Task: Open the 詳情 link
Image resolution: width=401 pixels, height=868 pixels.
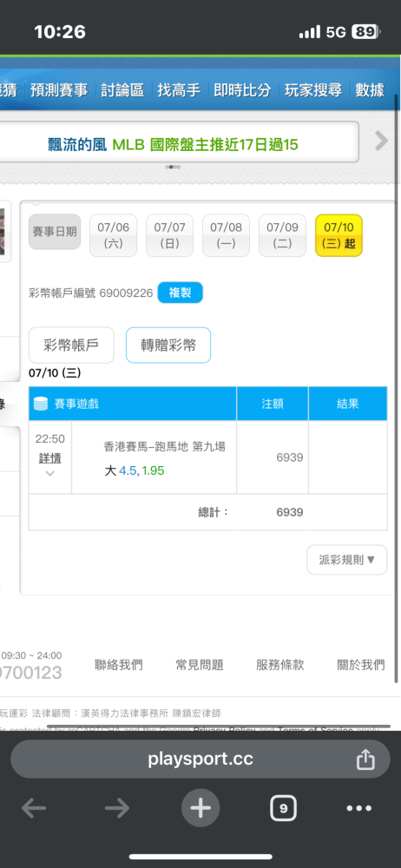Action: [49, 457]
